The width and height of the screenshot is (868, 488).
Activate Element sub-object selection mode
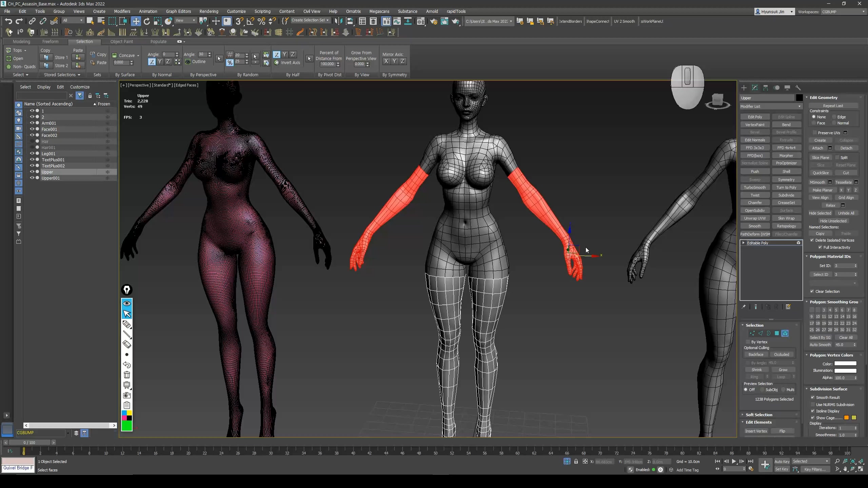point(785,333)
